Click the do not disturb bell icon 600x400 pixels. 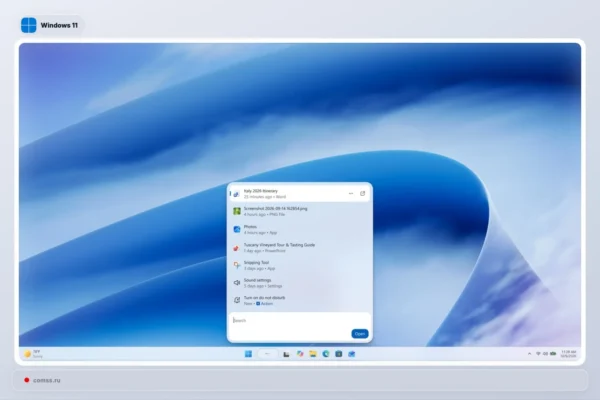(x=237, y=300)
